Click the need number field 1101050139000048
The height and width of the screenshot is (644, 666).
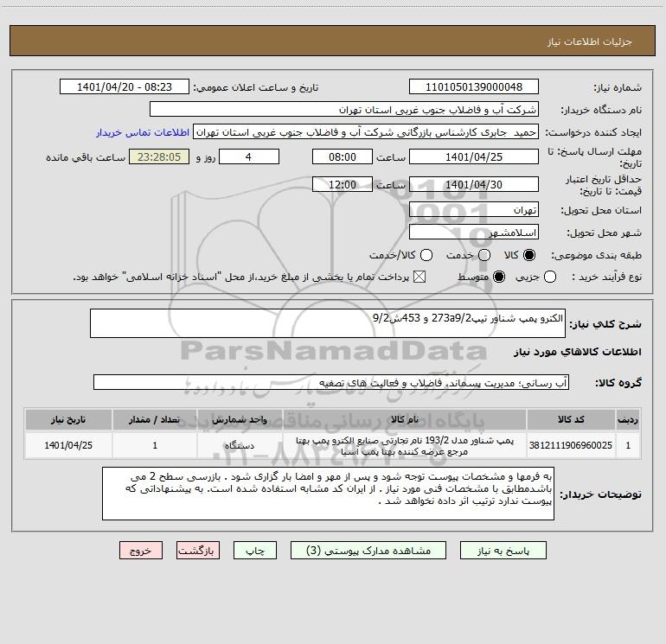point(474,86)
